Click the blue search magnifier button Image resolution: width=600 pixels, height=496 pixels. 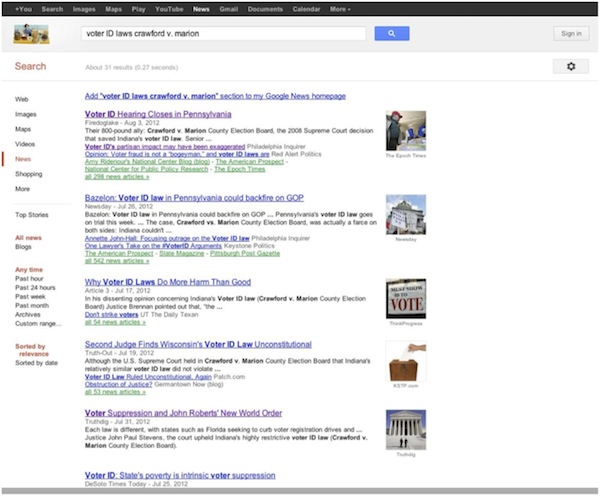click(x=391, y=33)
